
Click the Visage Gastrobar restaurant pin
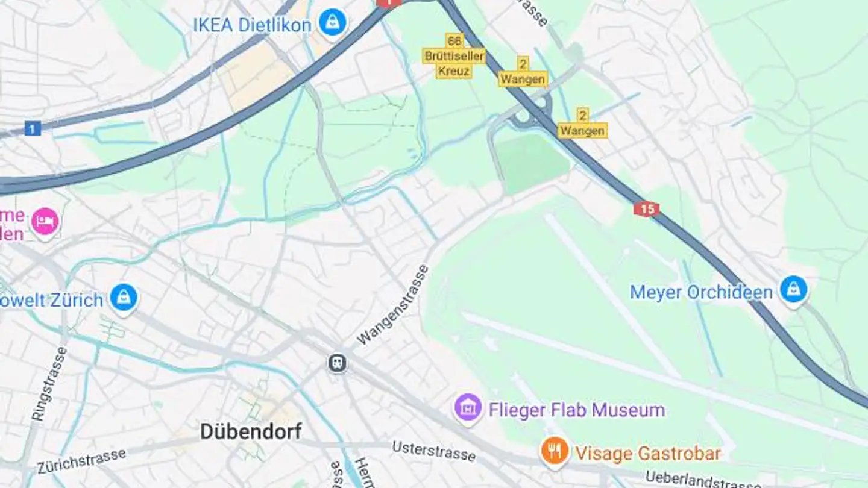click(x=555, y=452)
